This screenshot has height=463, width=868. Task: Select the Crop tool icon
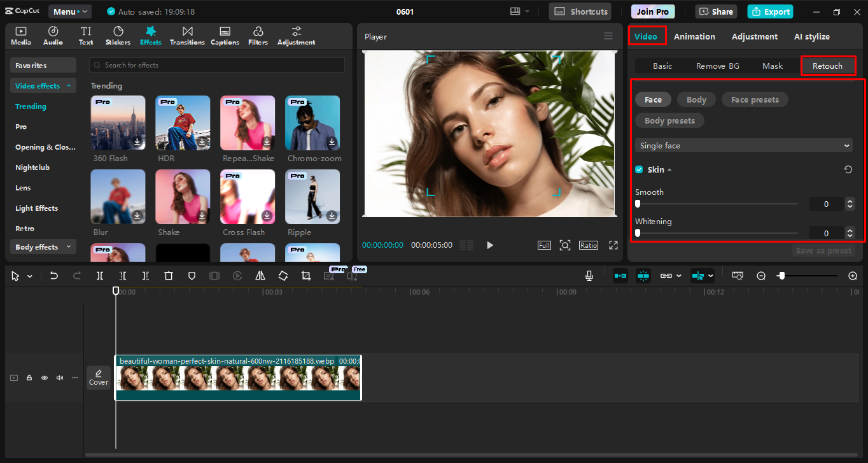pyautogui.click(x=306, y=276)
